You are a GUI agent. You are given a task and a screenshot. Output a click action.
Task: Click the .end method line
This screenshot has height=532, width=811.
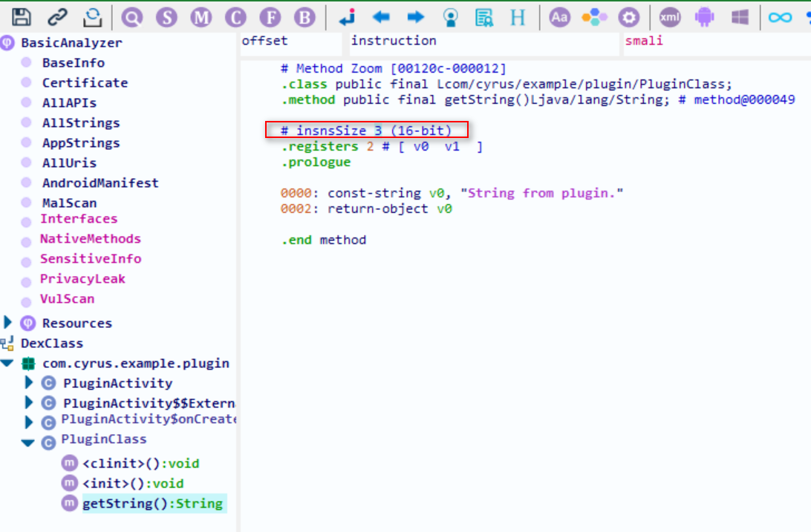click(x=323, y=240)
